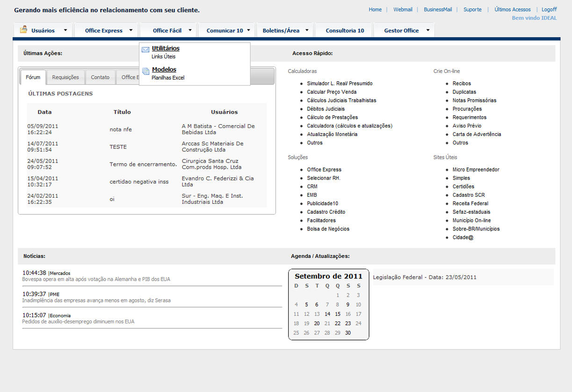Image resolution: width=572 pixels, height=392 pixels.
Task: Switch to the Requisições tab
Action: click(65, 77)
